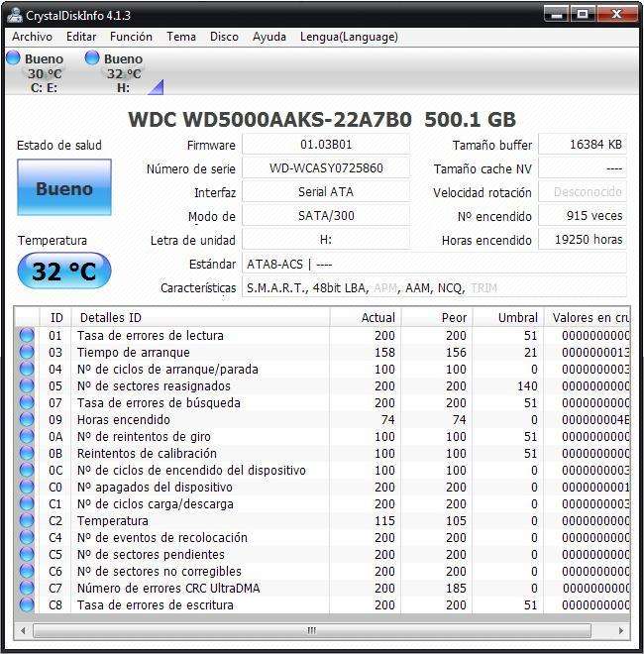Click status orb for row C8 errores de escritura
This screenshot has height=654, width=644.
(x=27, y=604)
